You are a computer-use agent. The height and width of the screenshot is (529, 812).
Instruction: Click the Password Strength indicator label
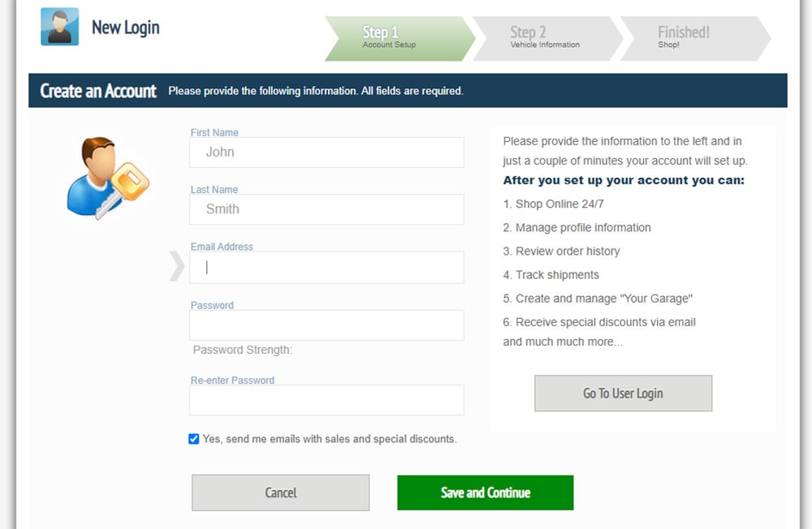pos(242,350)
